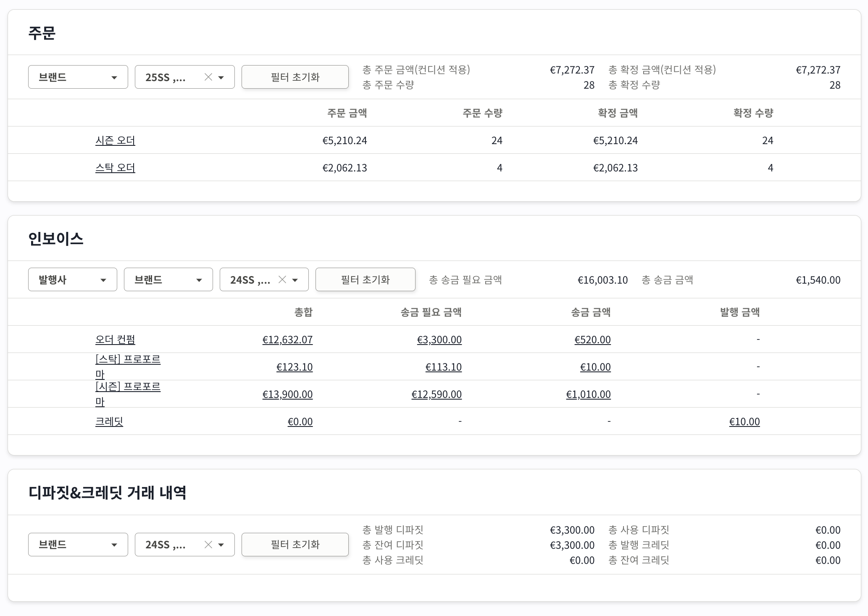Open the [스탁] 프로포르마 invoice link

click(127, 366)
